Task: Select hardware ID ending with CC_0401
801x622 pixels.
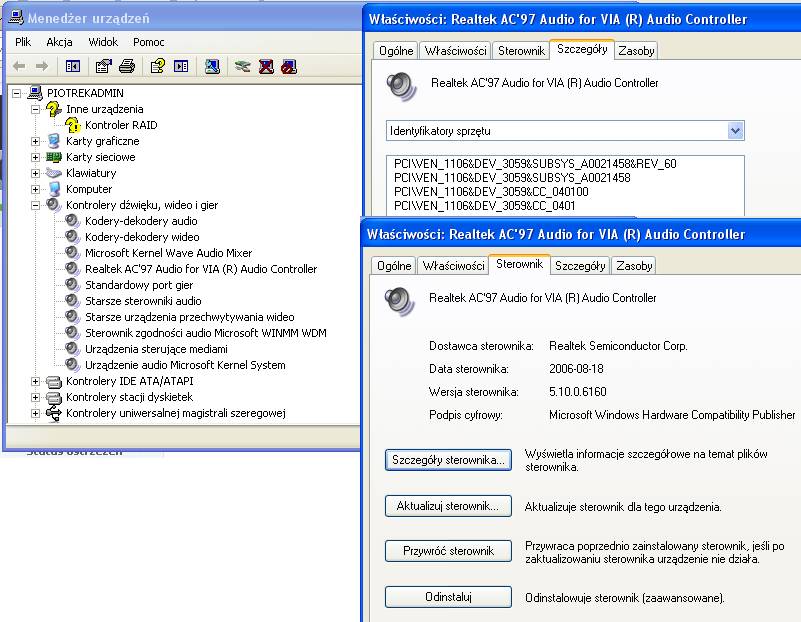Action: [x=484, y=206]
